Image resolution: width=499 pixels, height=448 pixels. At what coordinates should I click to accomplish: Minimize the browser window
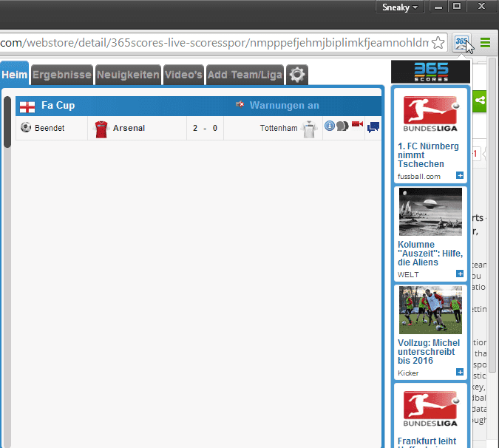(x=438, y=7)
